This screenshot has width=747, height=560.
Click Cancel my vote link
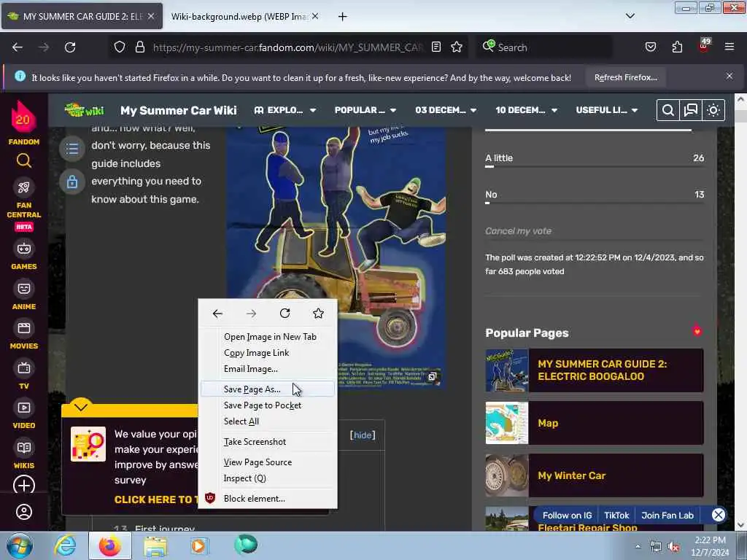(519, 231)
